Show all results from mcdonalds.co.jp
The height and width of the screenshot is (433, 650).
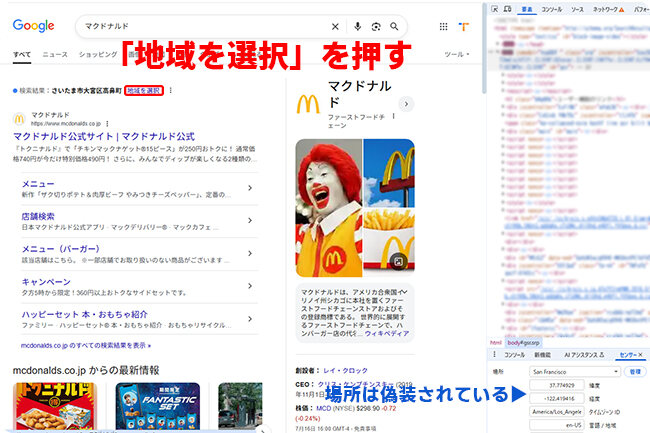coord(86,345)
